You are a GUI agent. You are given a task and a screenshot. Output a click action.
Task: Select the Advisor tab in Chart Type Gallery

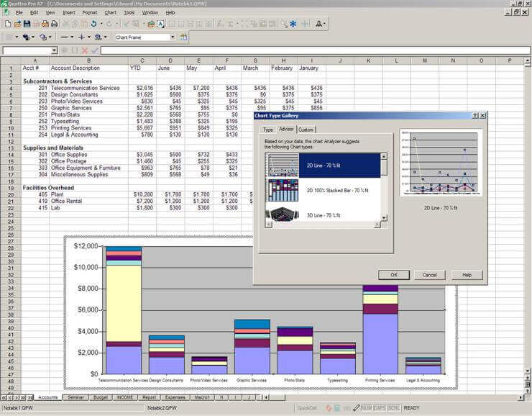pyautogui.click(x=286, y=129)
